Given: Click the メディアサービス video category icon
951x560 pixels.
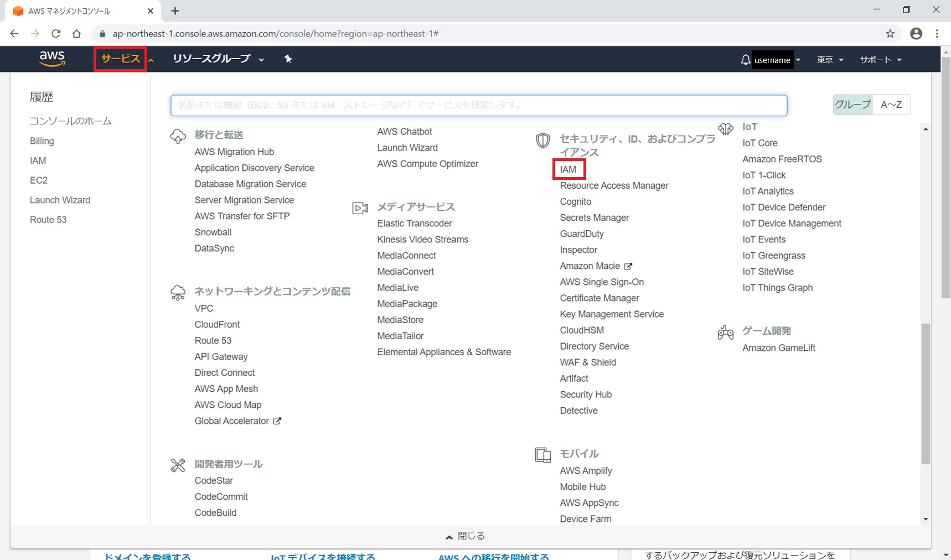Looking at the screenshot, I should [x=360, y=208].
